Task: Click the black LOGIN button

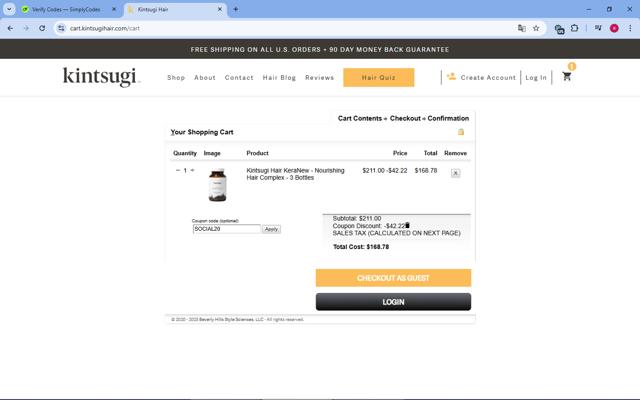Action: [393, 302]
